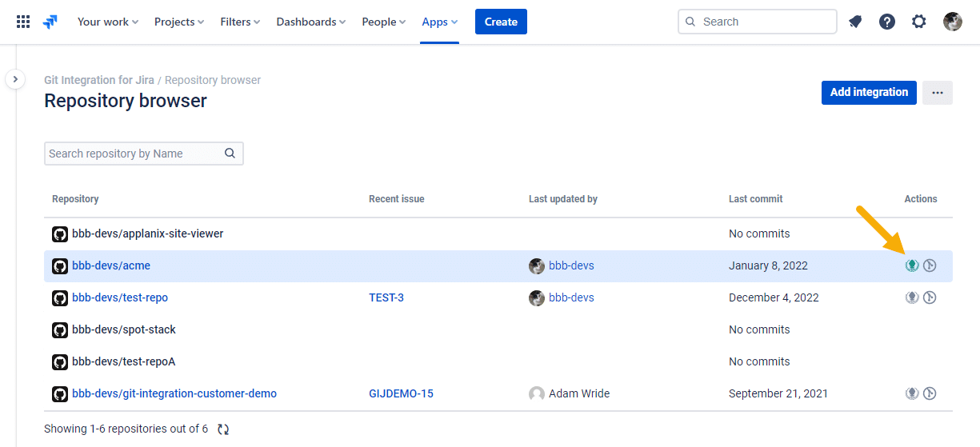
Task: Click GitHub icon of bbb-devs/test-repoA row
Action: pos(60,362)
